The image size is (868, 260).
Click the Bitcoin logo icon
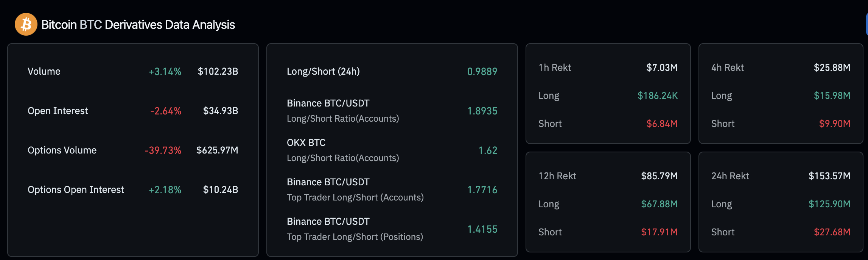point(25,25)
